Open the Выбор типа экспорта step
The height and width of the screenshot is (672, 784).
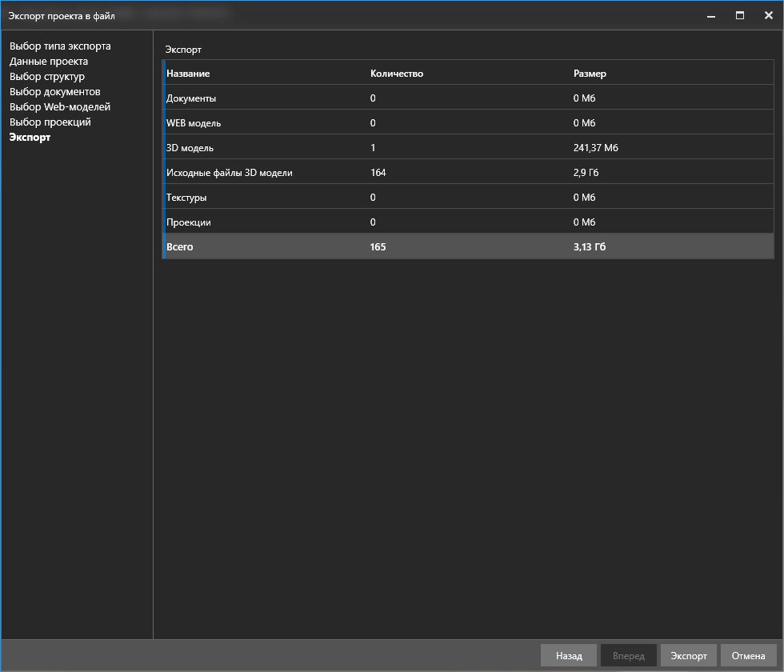click(60, 46)
